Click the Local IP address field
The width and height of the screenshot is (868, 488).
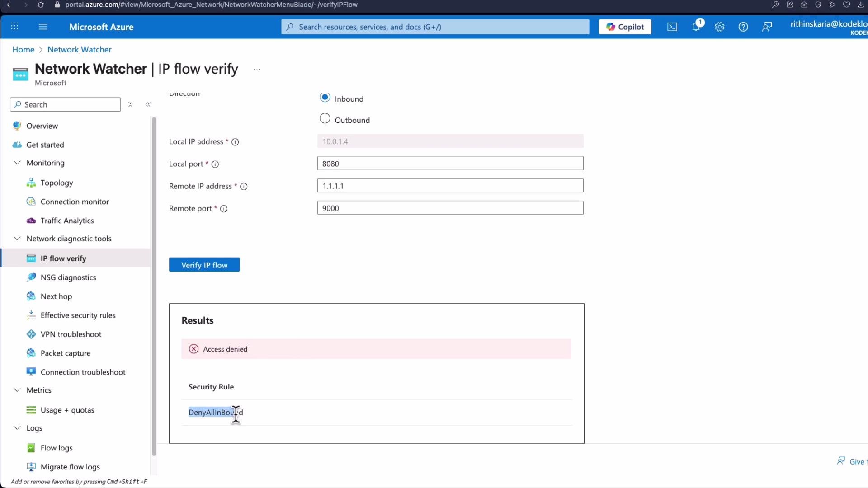coord(450,141)
